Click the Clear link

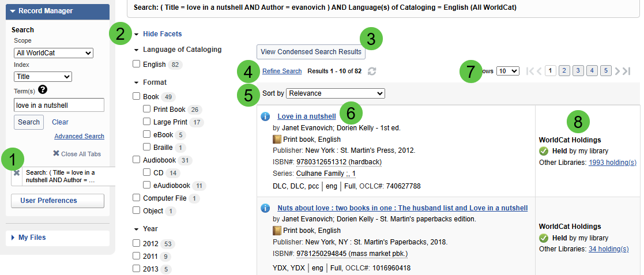[x=60, y=122]
